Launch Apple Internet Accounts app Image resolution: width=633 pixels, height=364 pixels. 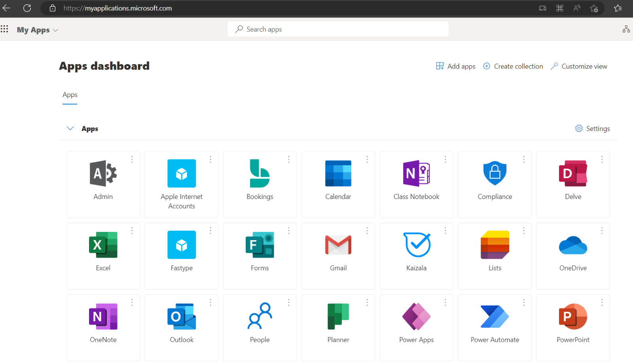[182, 173]
